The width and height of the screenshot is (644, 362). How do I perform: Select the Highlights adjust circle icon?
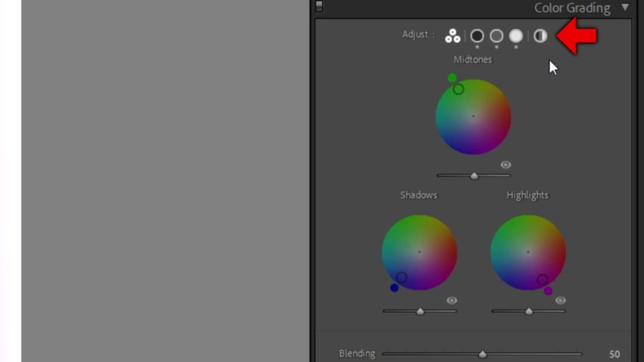(x=516, y=35)
